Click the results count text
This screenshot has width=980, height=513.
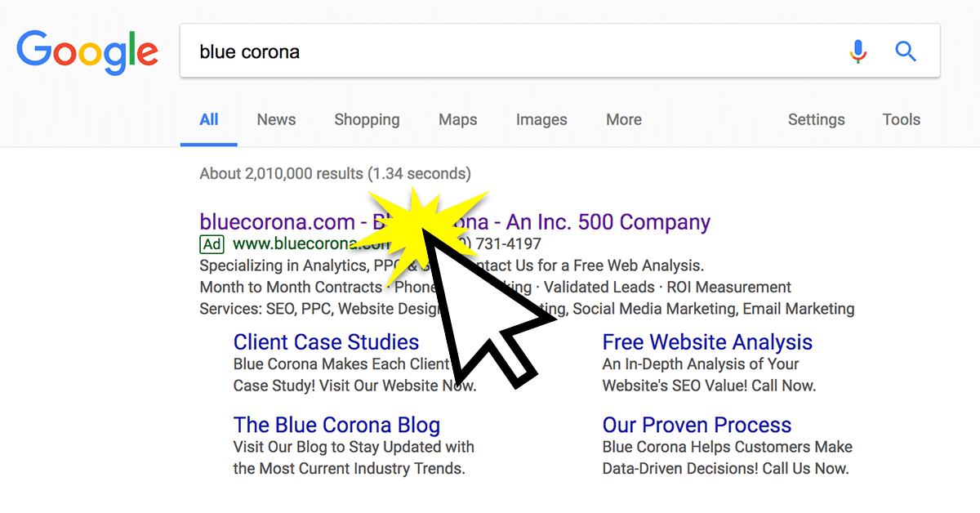click(x=335, y=173)
